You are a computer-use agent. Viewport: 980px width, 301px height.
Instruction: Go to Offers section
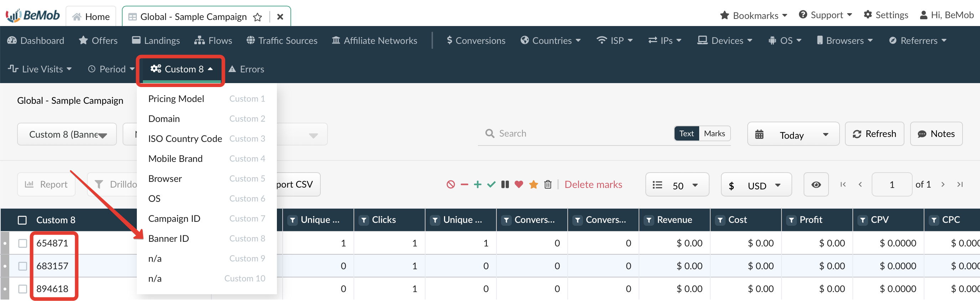tap(98, 41)
